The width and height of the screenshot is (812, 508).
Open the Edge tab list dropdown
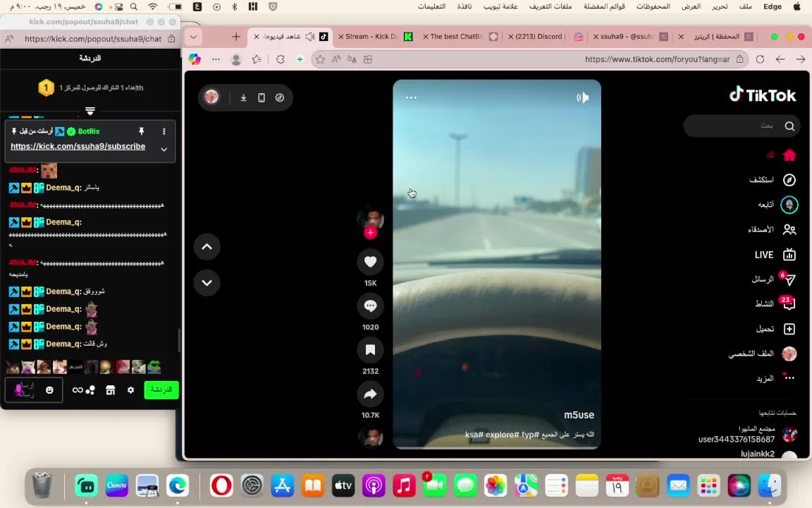tap(193, 37)
